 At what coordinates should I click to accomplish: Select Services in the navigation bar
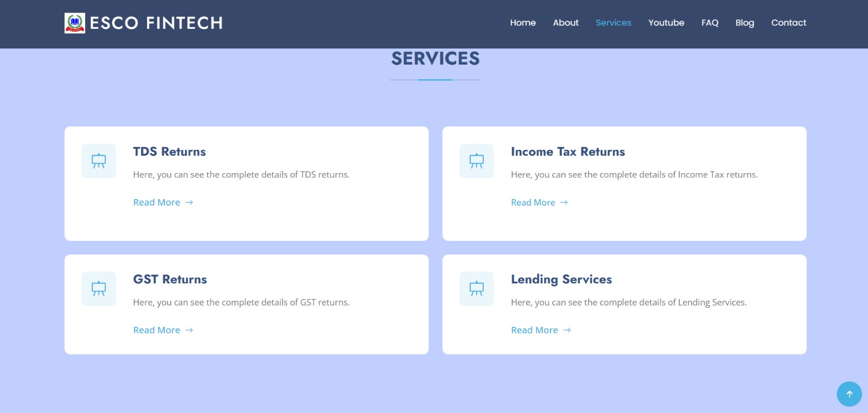point(613,23)
